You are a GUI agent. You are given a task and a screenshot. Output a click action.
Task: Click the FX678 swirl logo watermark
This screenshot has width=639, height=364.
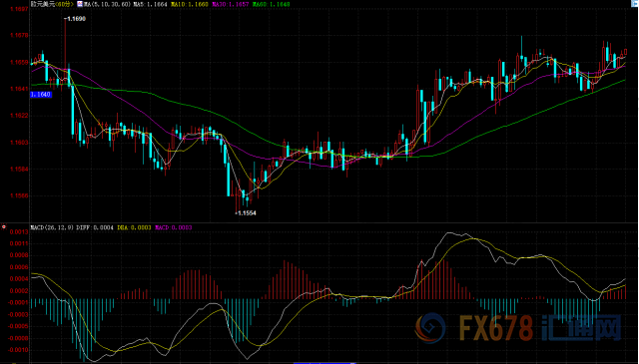click(430, 328)
